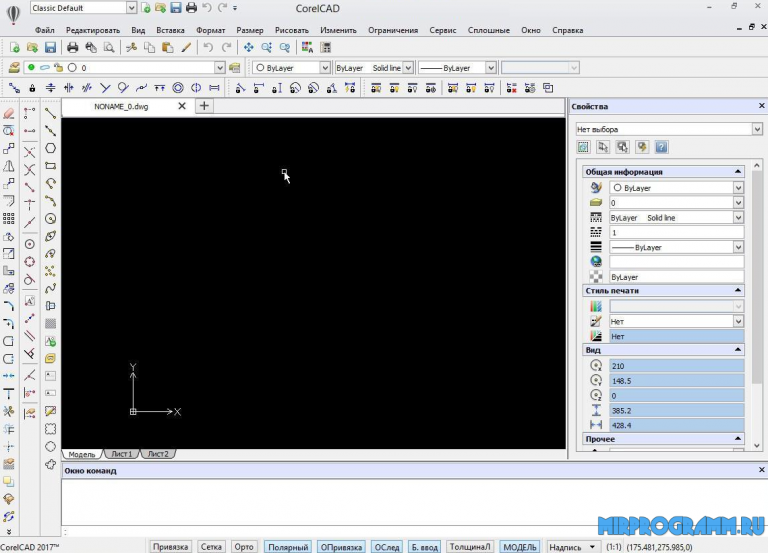Toggle Сетка grid in status bar
The image size is (768, 553).
[x=211, y=546]
